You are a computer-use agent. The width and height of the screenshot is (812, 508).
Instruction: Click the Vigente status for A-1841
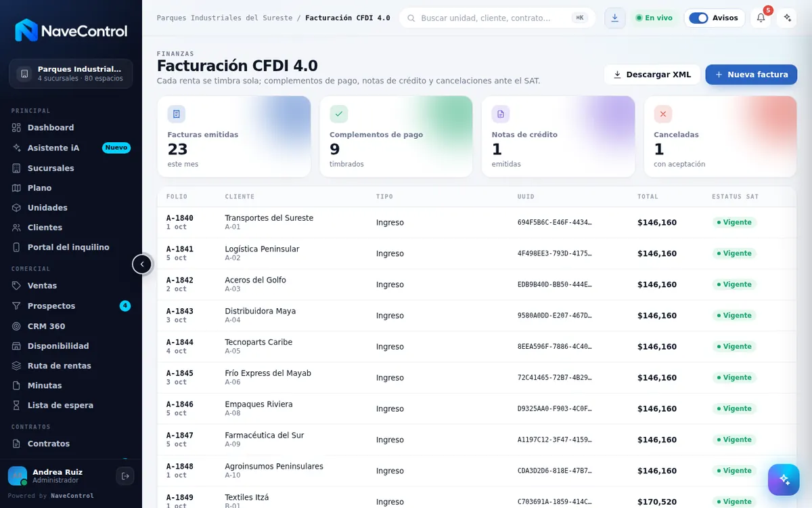[734, 253]
